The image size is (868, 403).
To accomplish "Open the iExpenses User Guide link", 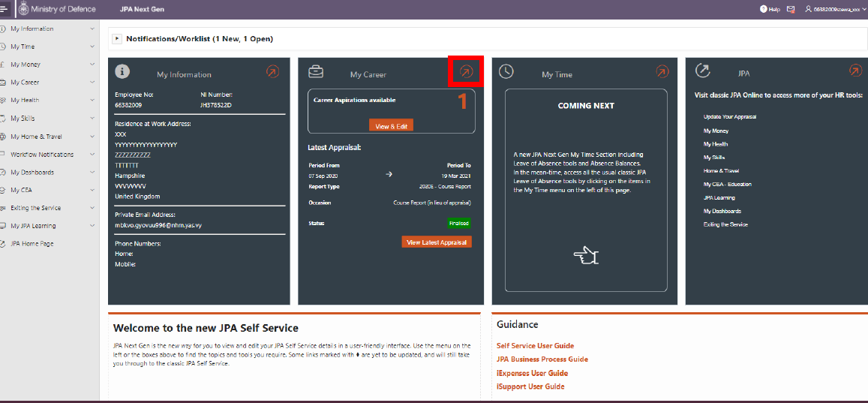I will coord(532,373).
